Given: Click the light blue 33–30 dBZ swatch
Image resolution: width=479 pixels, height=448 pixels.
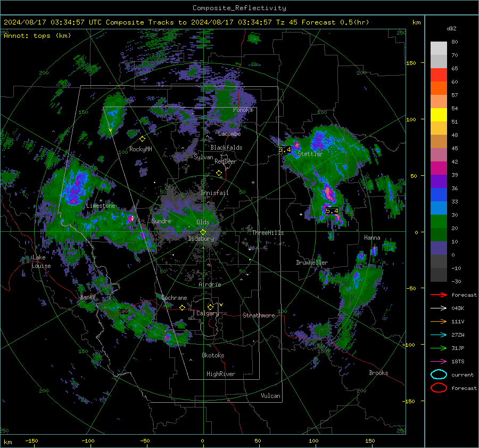Looking at the screenshot, I should tap(439, 208).
